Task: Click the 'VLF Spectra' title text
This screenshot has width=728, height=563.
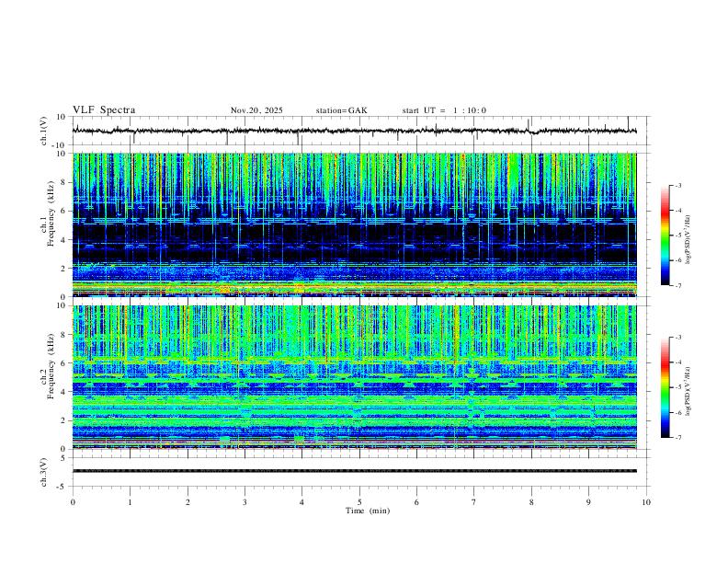Action: tap(104, 110)
